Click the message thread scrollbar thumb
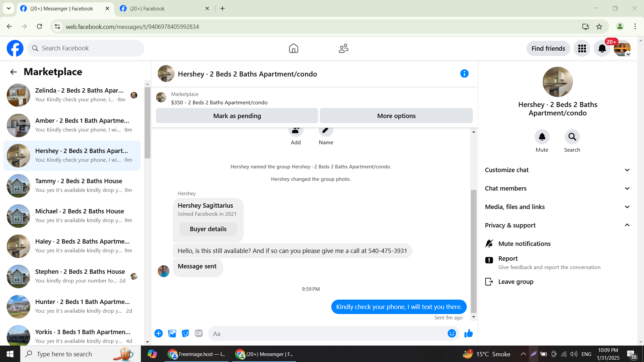Viewport: 644px width, 362px height. pos(474,251)
